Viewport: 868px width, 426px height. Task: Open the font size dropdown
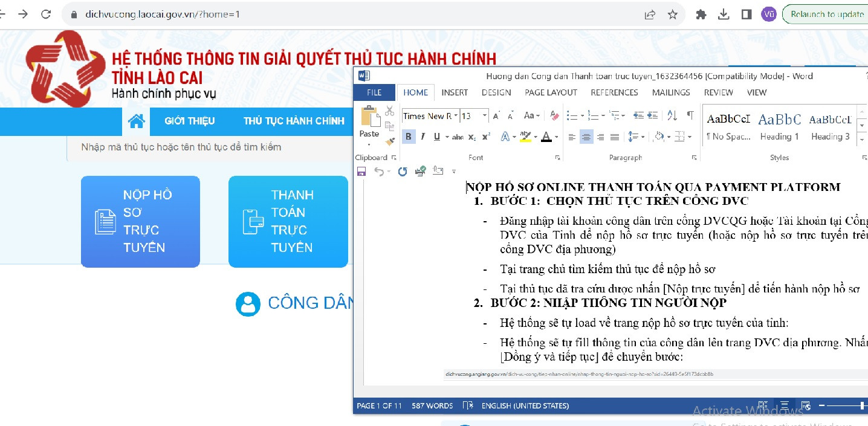click(x=484, y=115)
